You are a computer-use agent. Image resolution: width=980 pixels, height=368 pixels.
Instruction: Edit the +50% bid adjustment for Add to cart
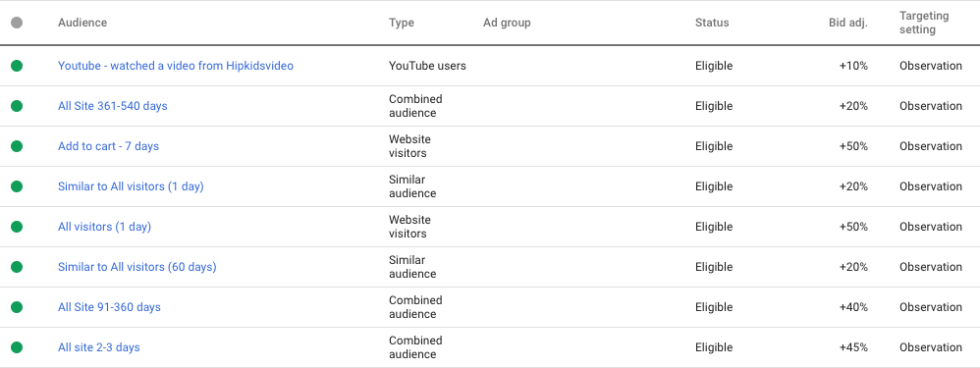click(853, 146)
